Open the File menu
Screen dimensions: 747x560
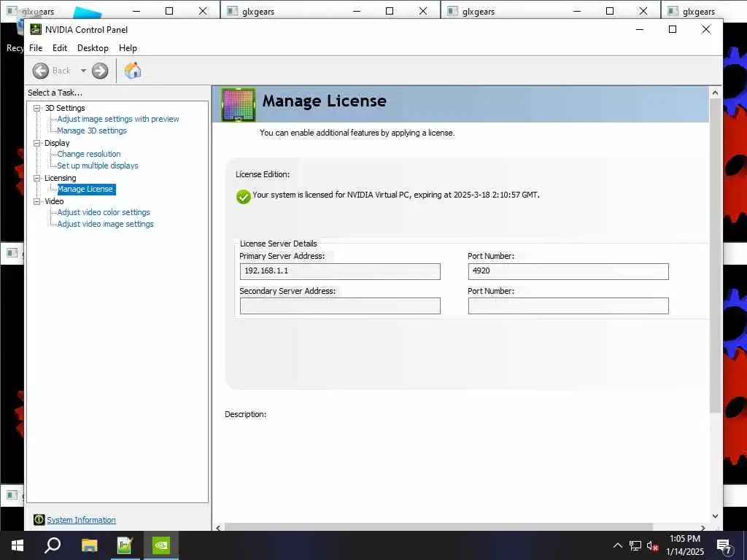tap(36, 48)
